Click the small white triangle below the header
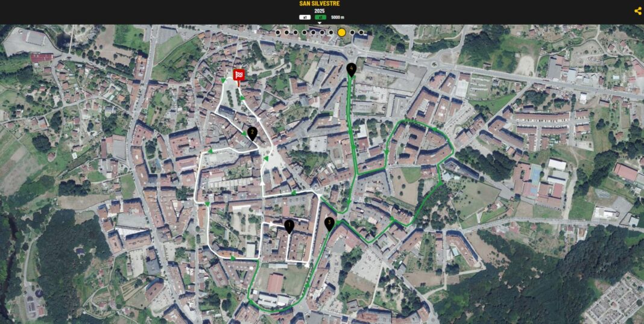Screen dimensions: 644x324 pyautogui.click(x=320, y=22)
